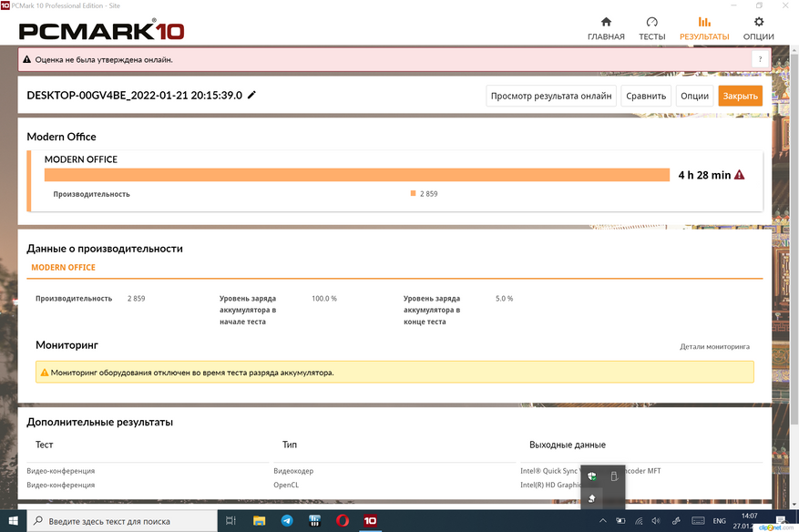Click the Сравнить button
Image resolution: width=799 pixels, height=532 pixels.
point(646,96)
